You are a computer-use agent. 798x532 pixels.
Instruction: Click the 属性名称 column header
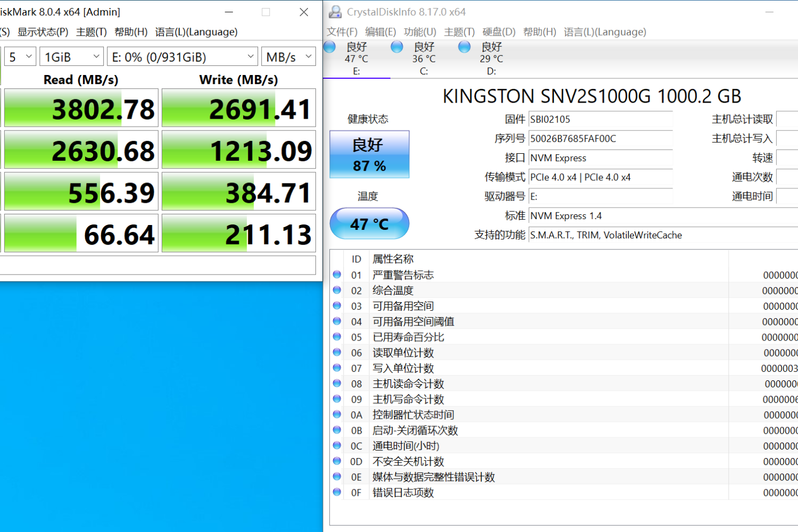coord(393,259)
